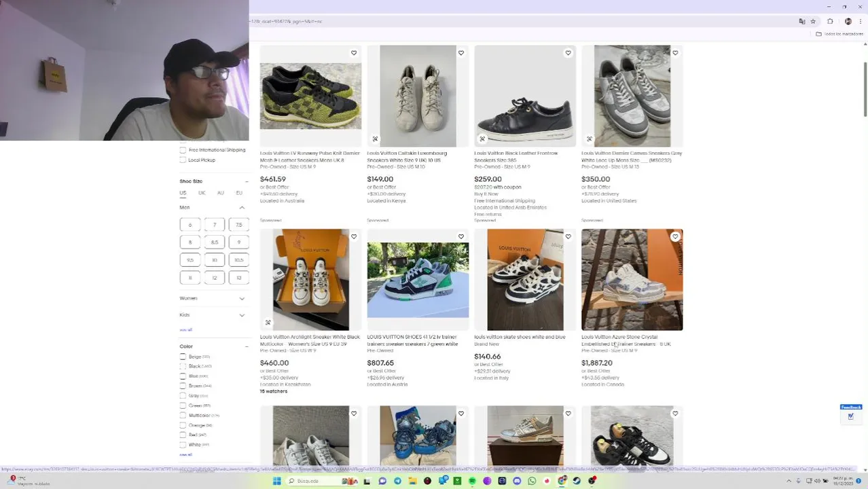Click the heart icon on the $149.00 Luxembourg sneakers
The height and width of the screenshot is (489, 868).
click(461, 53)
